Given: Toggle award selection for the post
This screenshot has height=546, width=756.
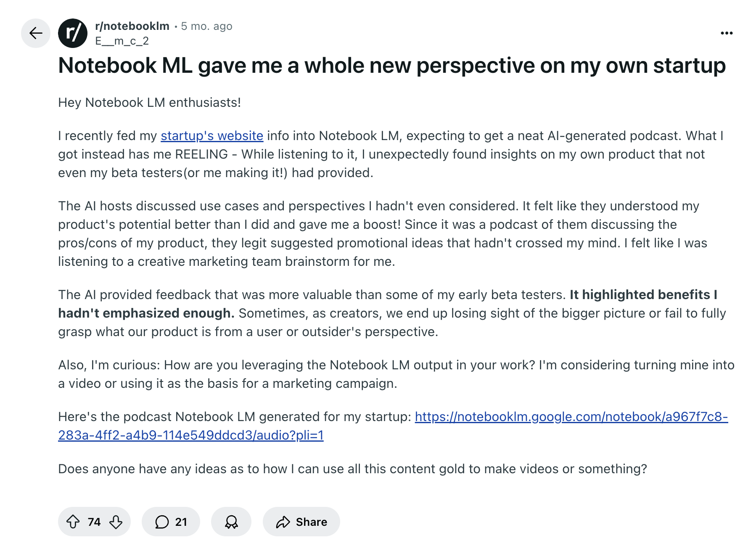Looking at the screenshot, I should 231,522.
